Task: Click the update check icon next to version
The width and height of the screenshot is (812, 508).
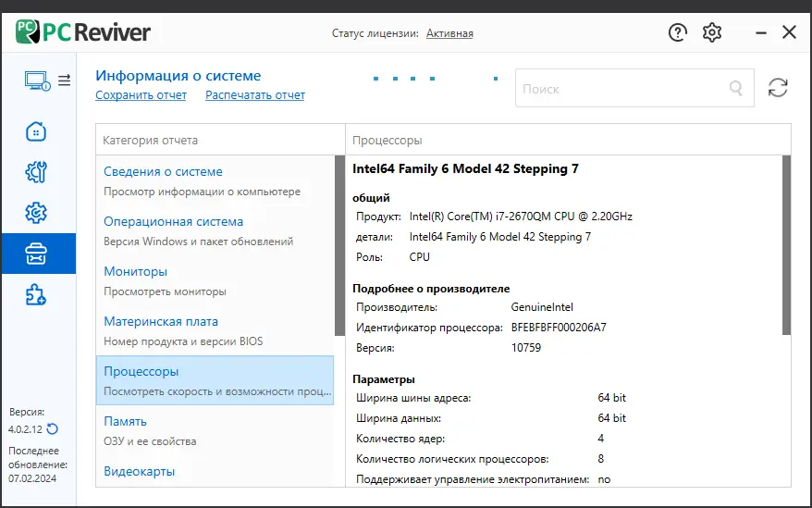Action: coord(53,428)
